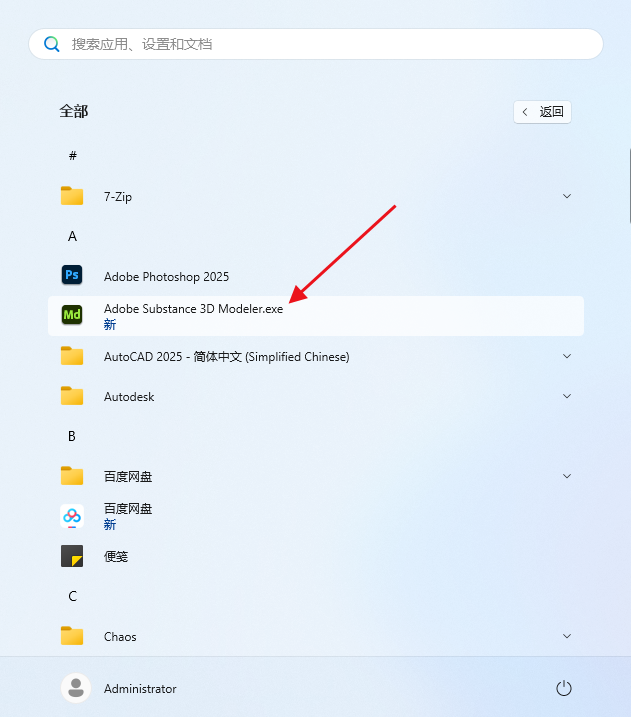The height and width of the screenshot is (717, 631).
Task: Open the Chaos folder icon
Action: pyautogui.click(x=72, y=636)
